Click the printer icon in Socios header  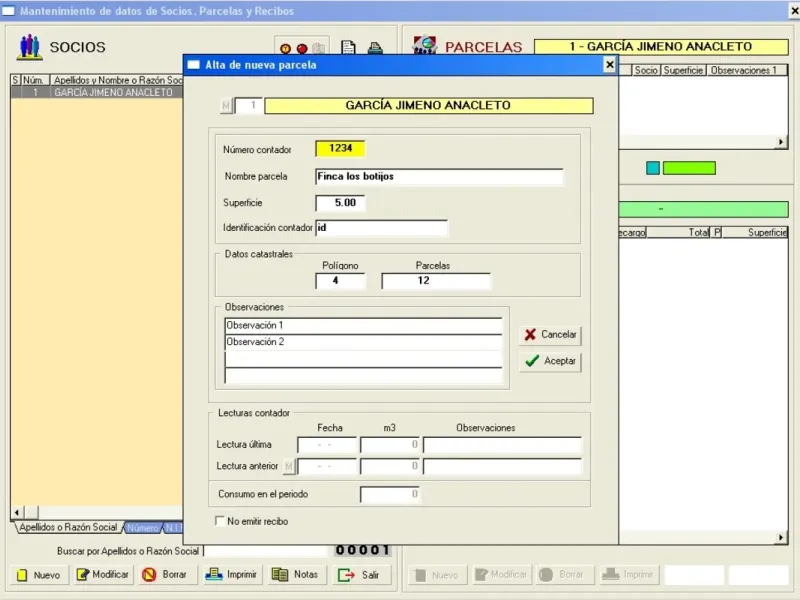tap(376, 47)
